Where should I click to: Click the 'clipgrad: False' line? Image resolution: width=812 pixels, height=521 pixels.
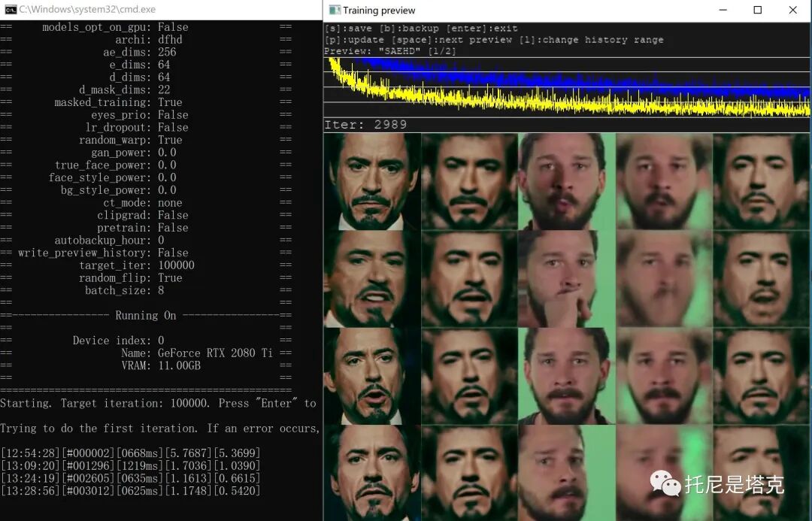tap(142, 215)
